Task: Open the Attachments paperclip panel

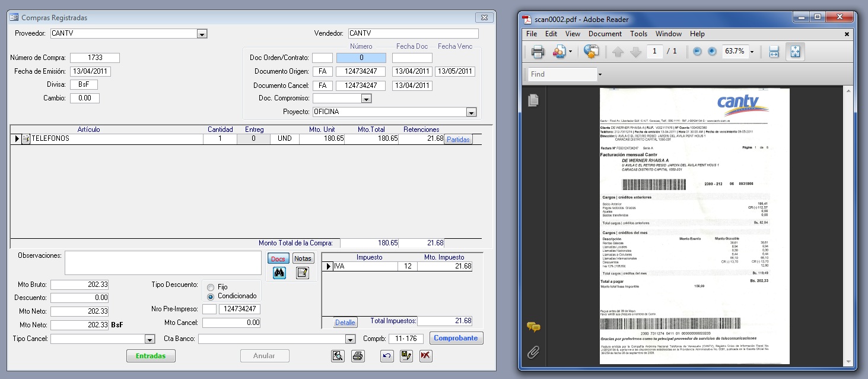Action: (533, 353)
